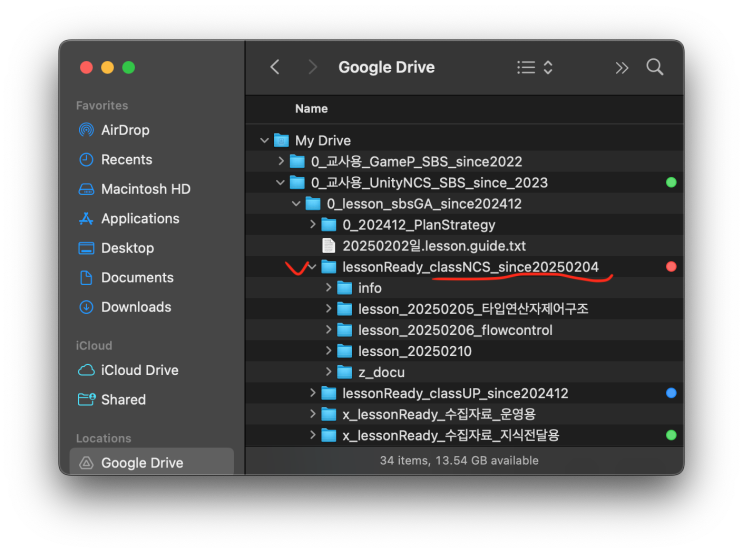743x553 pixels.
Task: Click the Google Drive window title
Action: [x=386, y=67]
